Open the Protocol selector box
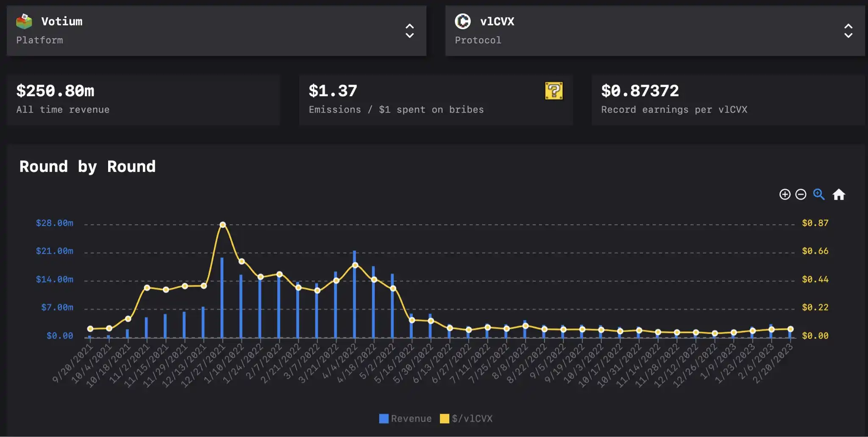The width and height of the screenshot is (868, 437). click(x=655, y=31)
